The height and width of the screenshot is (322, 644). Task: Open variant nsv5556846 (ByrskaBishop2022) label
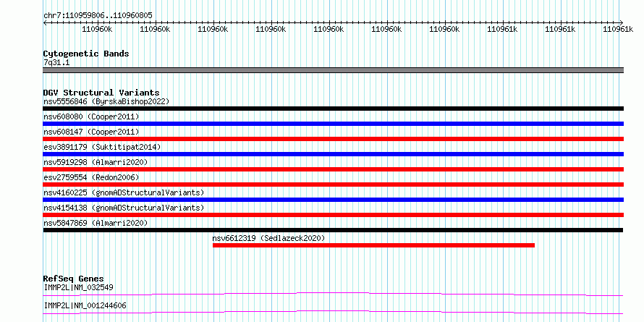pos(106,101)
